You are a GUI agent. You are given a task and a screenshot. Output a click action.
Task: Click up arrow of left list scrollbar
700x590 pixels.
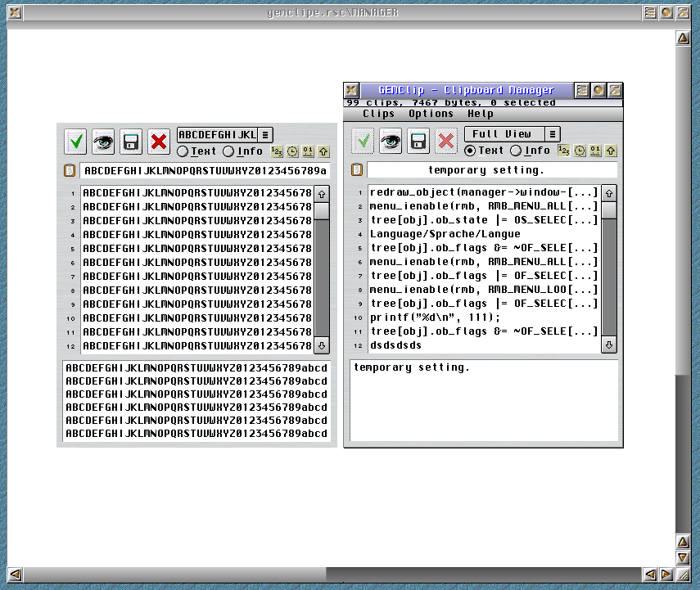[322, 194]
